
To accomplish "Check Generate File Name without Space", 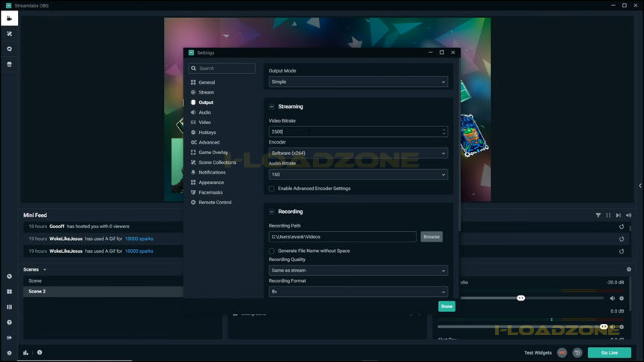I will click(272, 251).
